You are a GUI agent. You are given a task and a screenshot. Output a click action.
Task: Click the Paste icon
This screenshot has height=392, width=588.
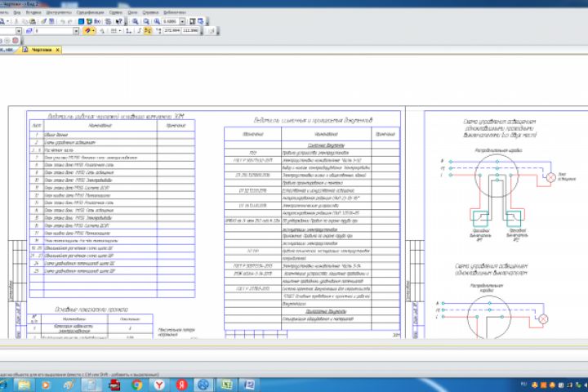tap(33, 21)
